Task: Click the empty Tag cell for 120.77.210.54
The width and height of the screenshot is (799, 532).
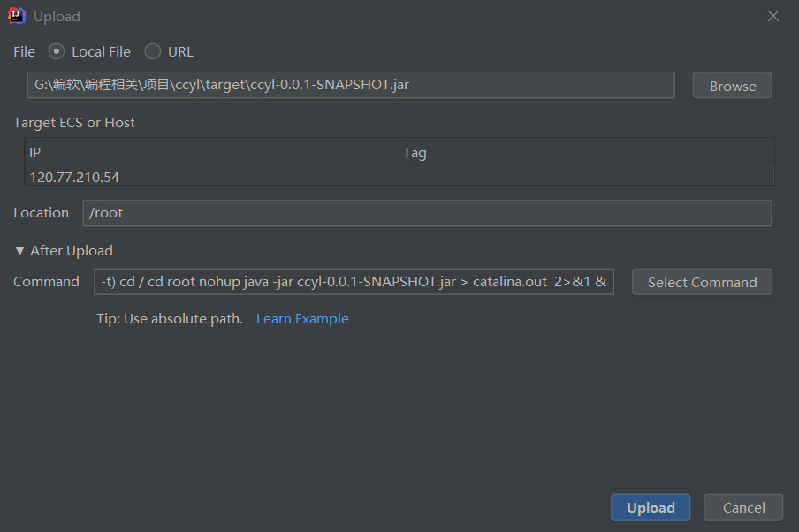Action: coord(586,177)
